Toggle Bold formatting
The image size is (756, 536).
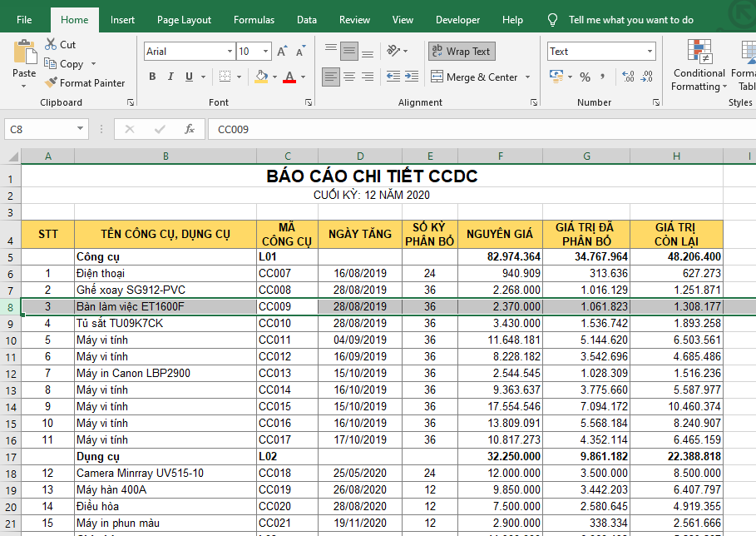(x=152, y=77)
